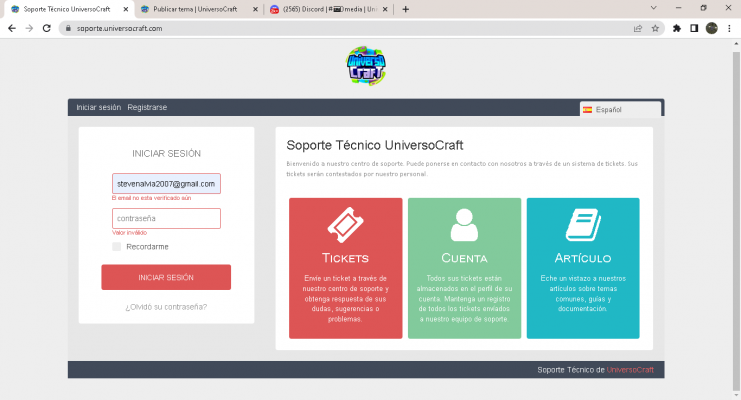Switch to the Soporte Técnico UniversoCraft tab
Viewport: 741px width, 400px height.
pos(69,9)
